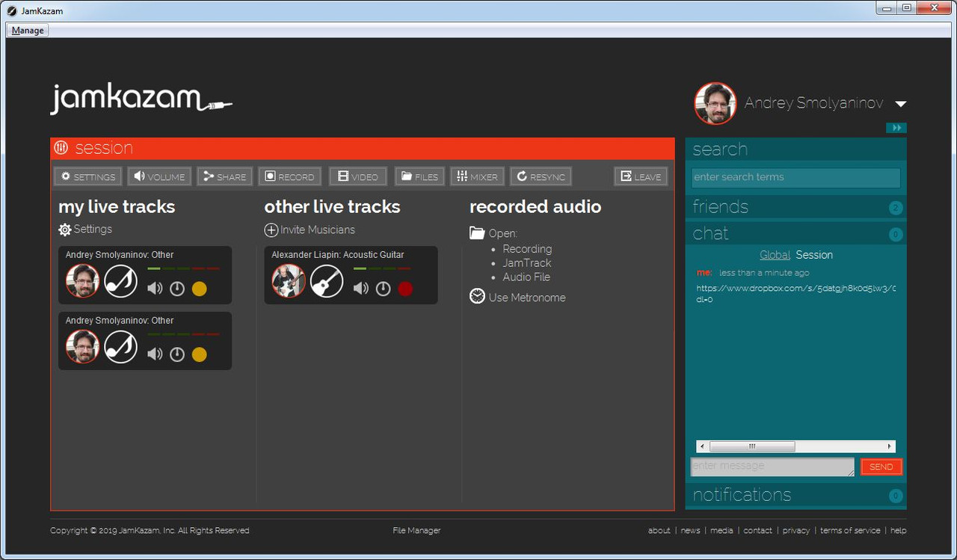Screen dimensions: 957x560
Task: Expand the search panel header
Action: (796, 150)
